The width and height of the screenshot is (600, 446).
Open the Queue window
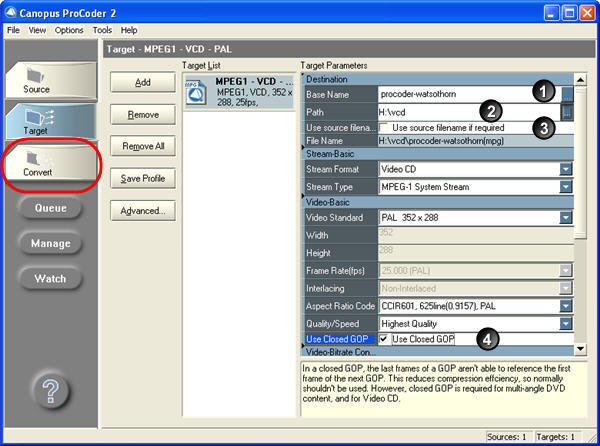(x=51, y=208)
